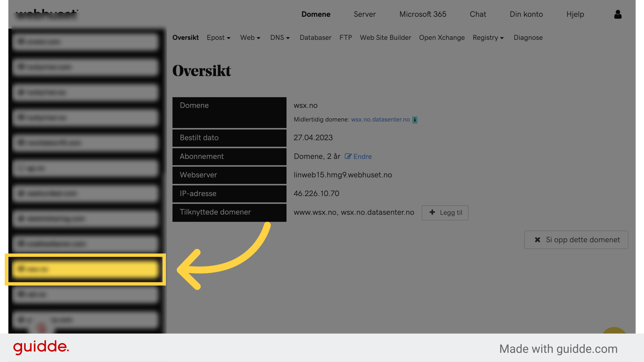Open the Diagnose tab
Image resolution: width=644 pixels, height=362 pixels.
click(x=528, y=38)
